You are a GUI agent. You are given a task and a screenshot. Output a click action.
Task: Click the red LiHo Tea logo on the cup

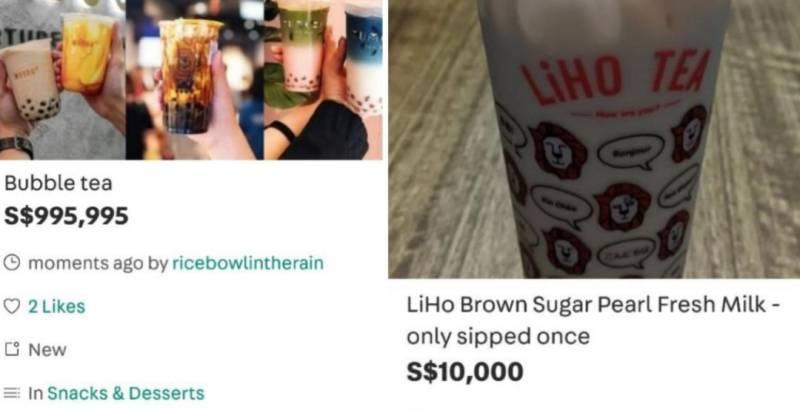coord(616,77)
